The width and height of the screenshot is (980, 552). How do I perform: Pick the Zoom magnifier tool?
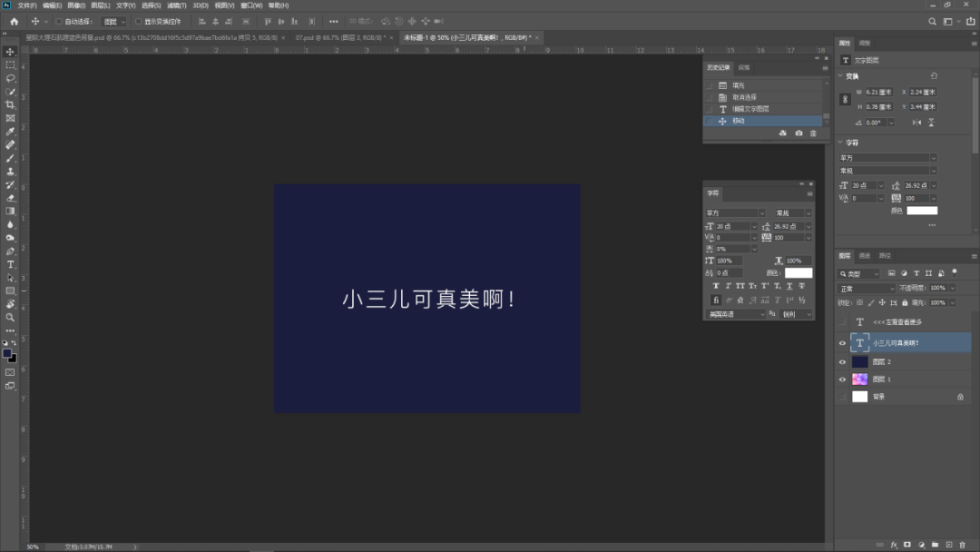coord(11,317)
